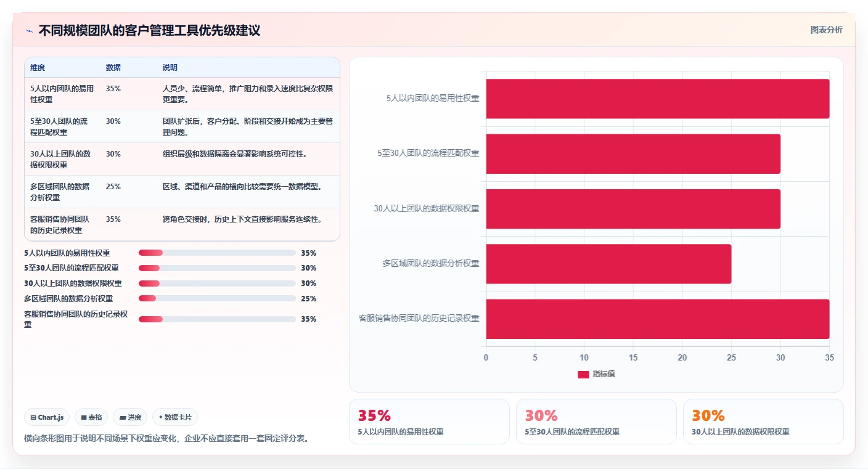Image resolution: width=868 pixels, height=469 pixels.
Task: Click the x-axis tick label 35
Action: click(829, 358)
